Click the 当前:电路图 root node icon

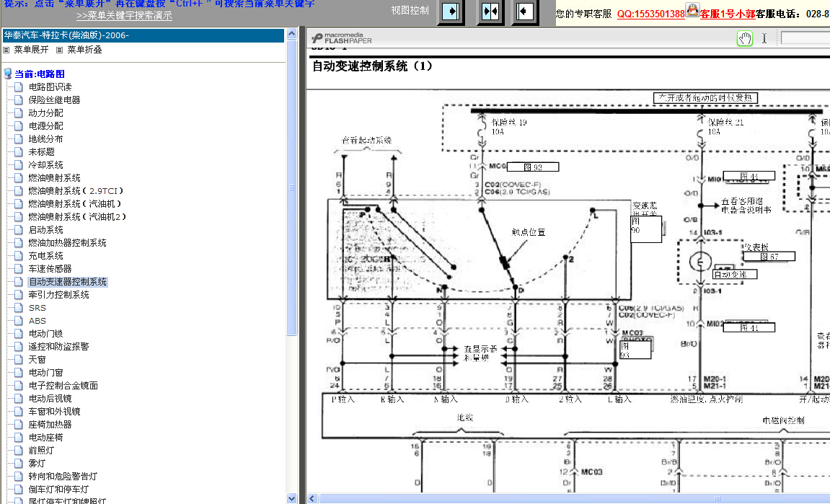pos(7,74)
